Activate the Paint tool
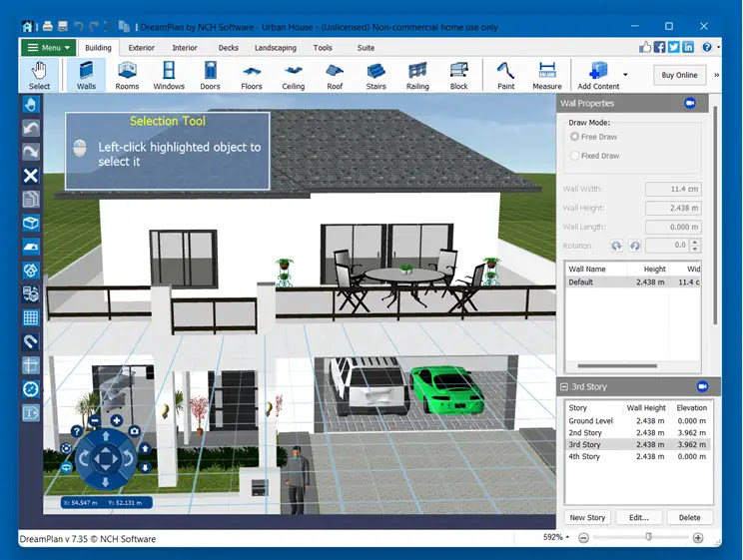This screenshot has height=560, width=743. (505, 75)
